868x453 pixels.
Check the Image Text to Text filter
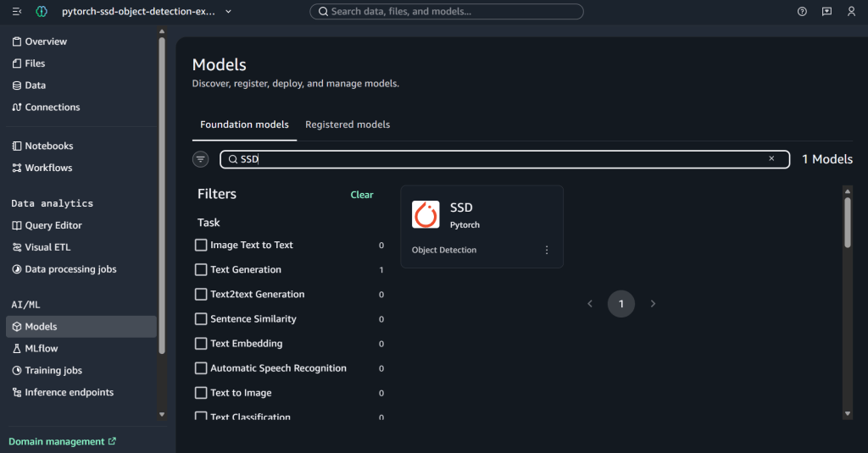(201, 245)
